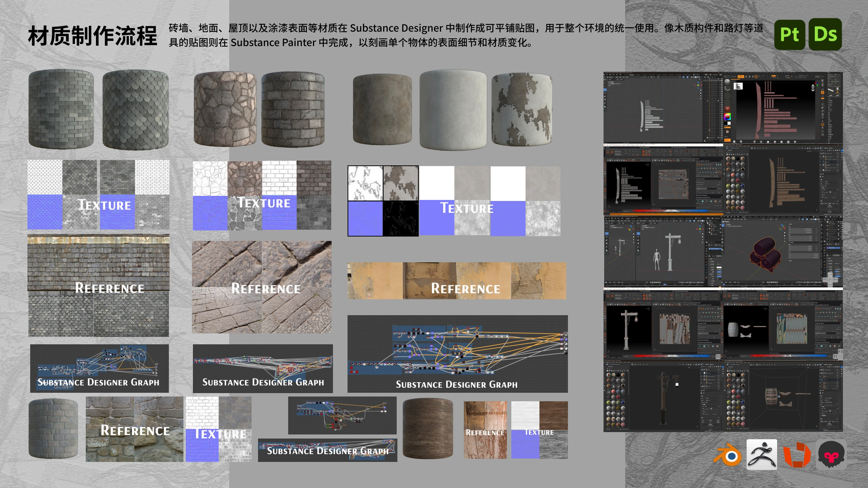
Task: Pick a color in ZBrush color picker square
Action: tap(727, 117)
